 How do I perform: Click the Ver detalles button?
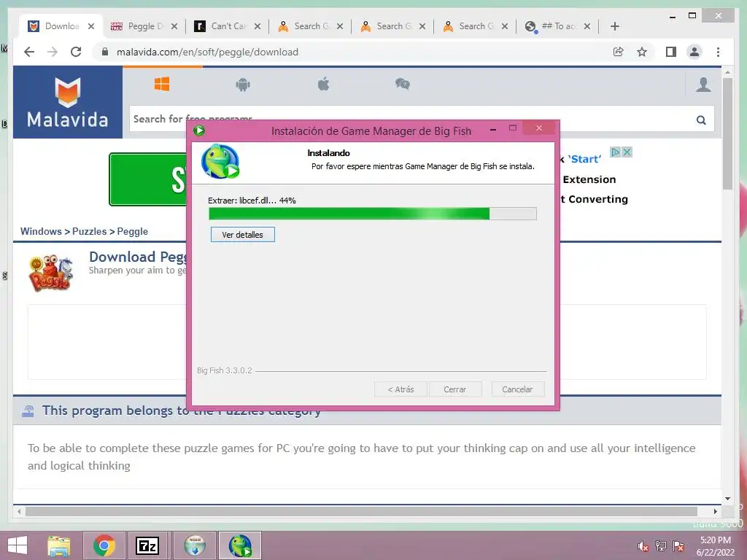[x=242, y=234]
